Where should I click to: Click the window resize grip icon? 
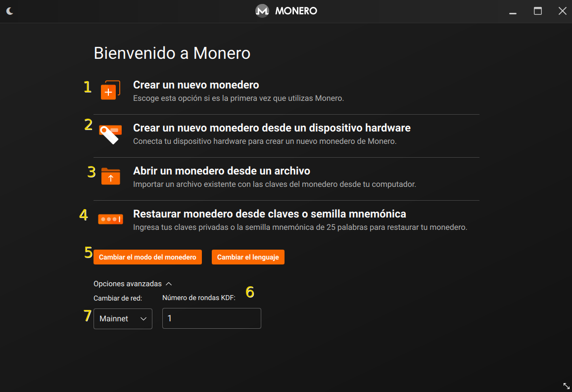[566, 386]
